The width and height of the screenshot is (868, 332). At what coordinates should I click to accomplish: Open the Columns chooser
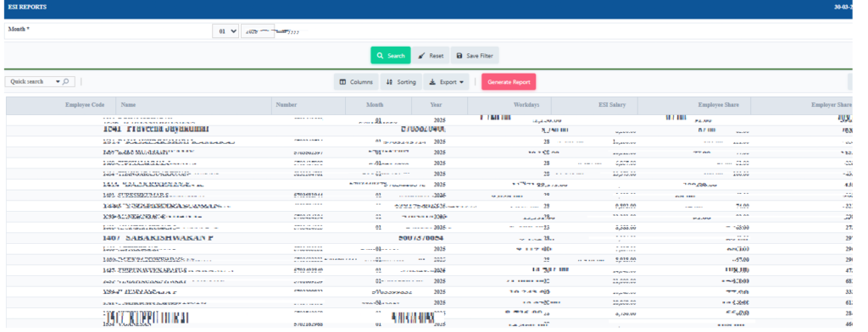coord(356,82)
